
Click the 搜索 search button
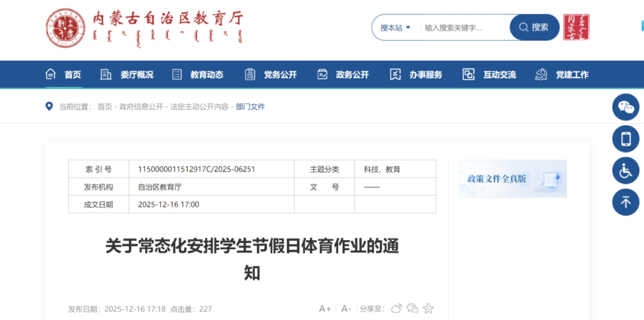[534, 27]
